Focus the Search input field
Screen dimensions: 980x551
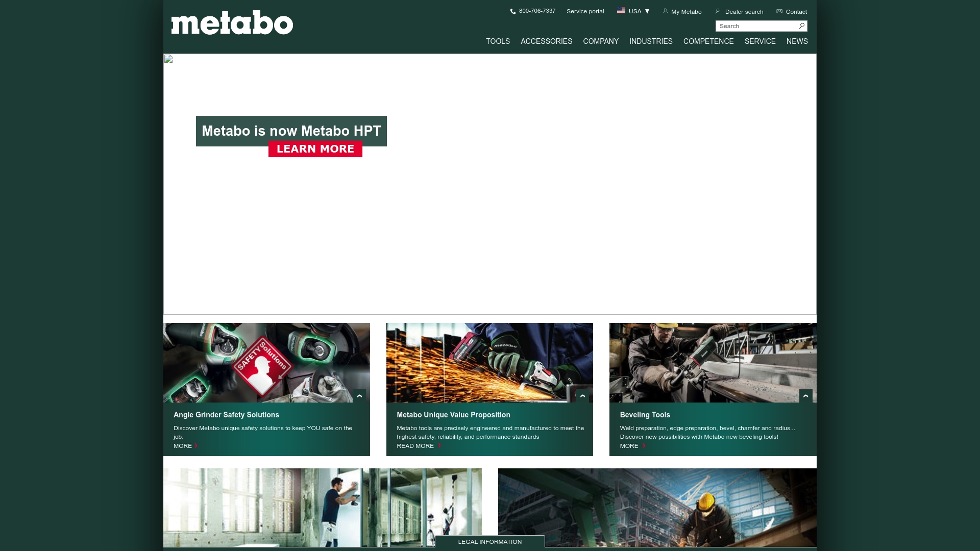[x=757, y=26]
